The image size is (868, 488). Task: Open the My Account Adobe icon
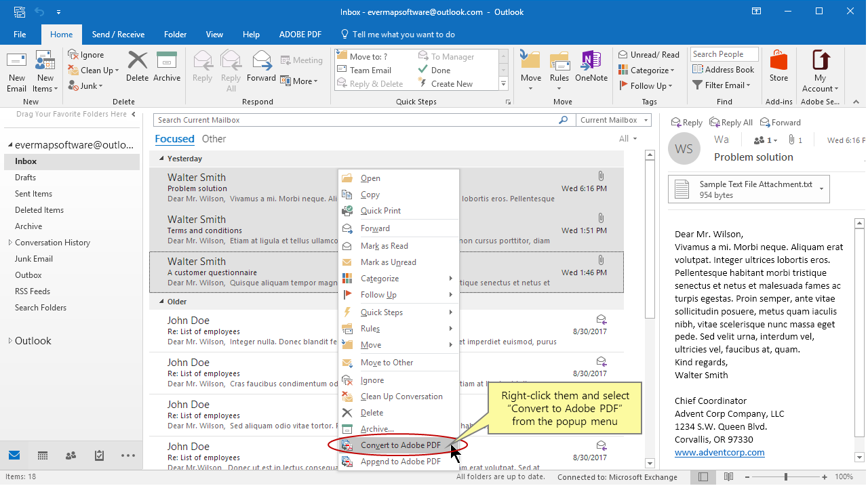pos(821,61)
